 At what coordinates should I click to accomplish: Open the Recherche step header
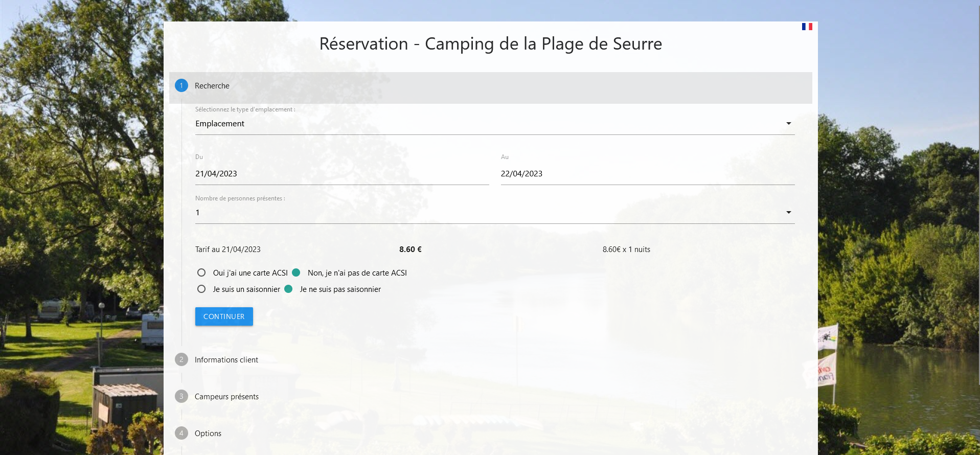coord(491,88)
